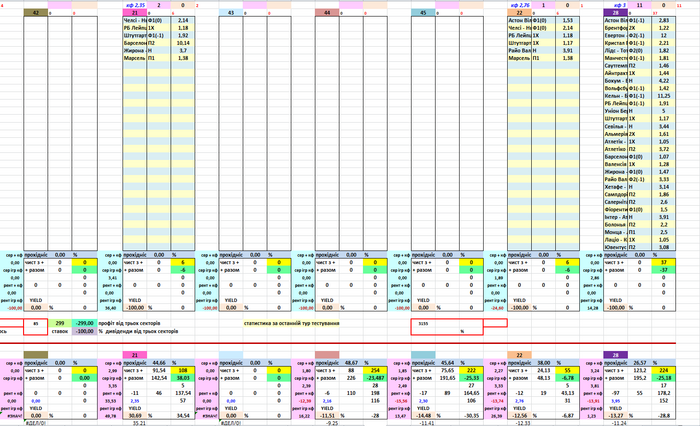Click the value 164,65 in lower statistics
Screen dimensions: 700x426
click(x=471, y=393)
